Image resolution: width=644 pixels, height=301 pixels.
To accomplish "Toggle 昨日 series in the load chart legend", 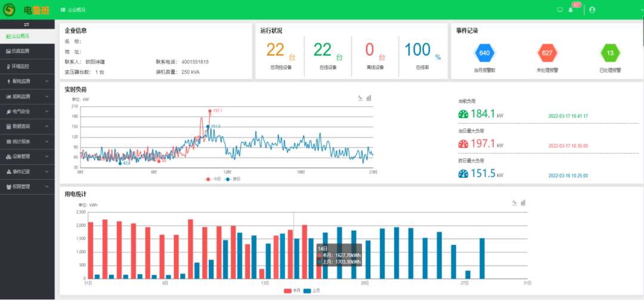I will [x=233, y=179].
